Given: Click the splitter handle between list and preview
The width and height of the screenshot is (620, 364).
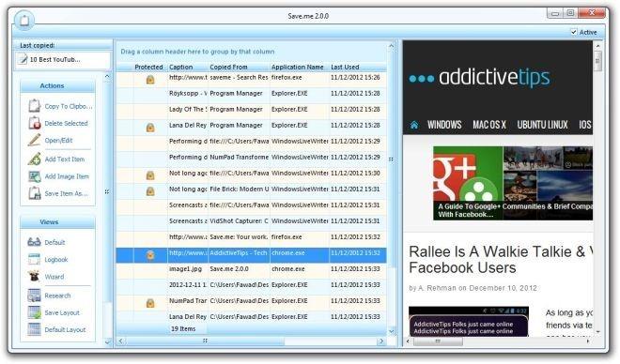Looking at the screenshot, I should 391,159.
